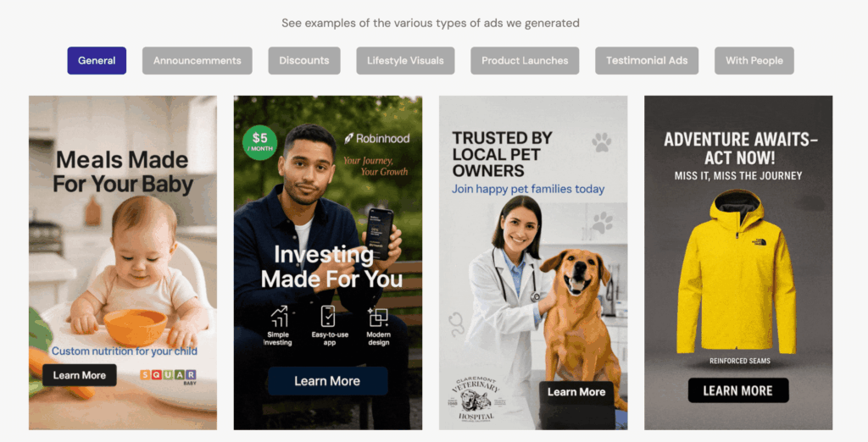This screenshot has width=868, height=442.
Task: Click the Square Baby colorful logo
Action: [x=169, y=376]
